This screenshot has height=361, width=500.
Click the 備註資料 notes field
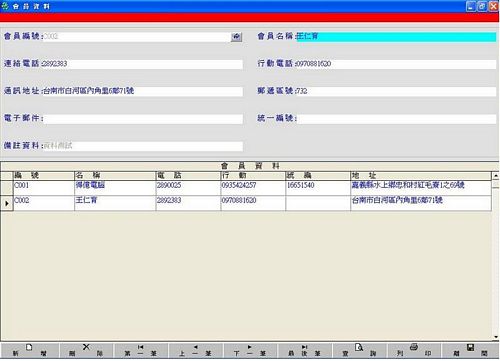143,146
